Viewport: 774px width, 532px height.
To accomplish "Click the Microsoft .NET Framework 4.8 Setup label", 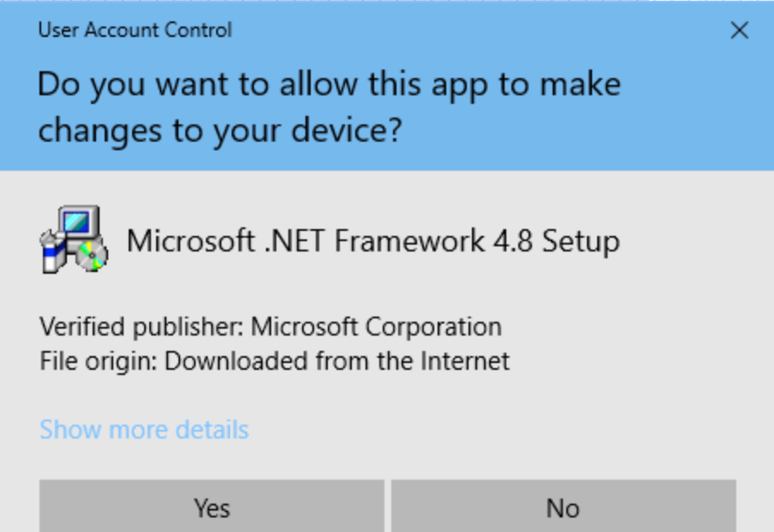I will pyautogui.click(x=373, y=241).
